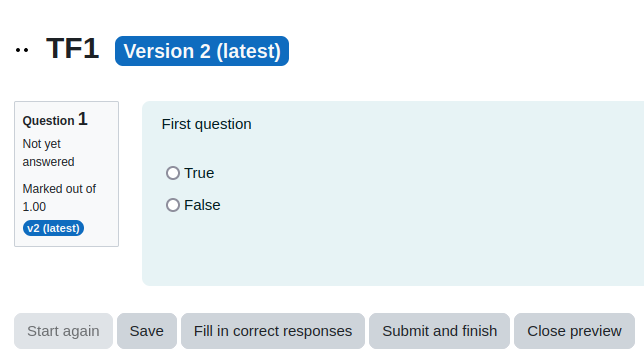Image resolution: width=644 pixels, height=361 pixels.
Task: Click the greyed-out Start again button
Action: [x=63, y=331]
